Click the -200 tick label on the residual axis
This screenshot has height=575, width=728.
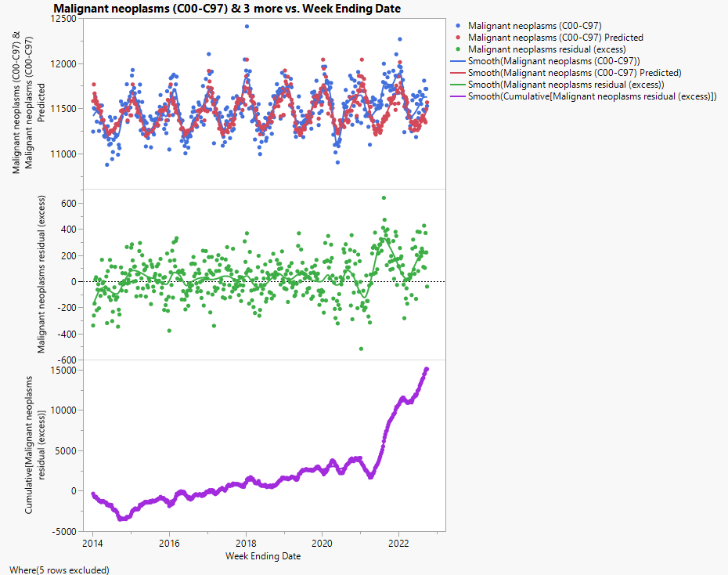[67, 308]
